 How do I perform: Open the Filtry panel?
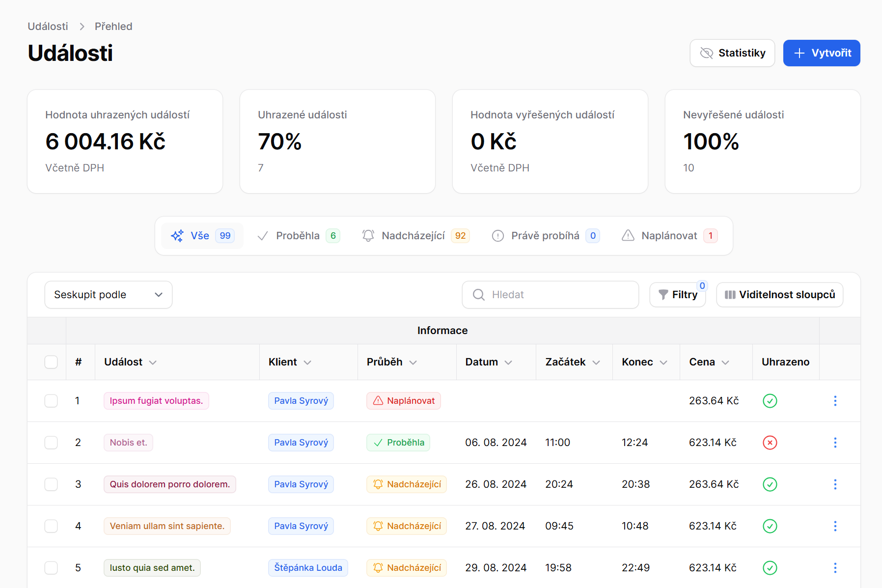point(678,295)
